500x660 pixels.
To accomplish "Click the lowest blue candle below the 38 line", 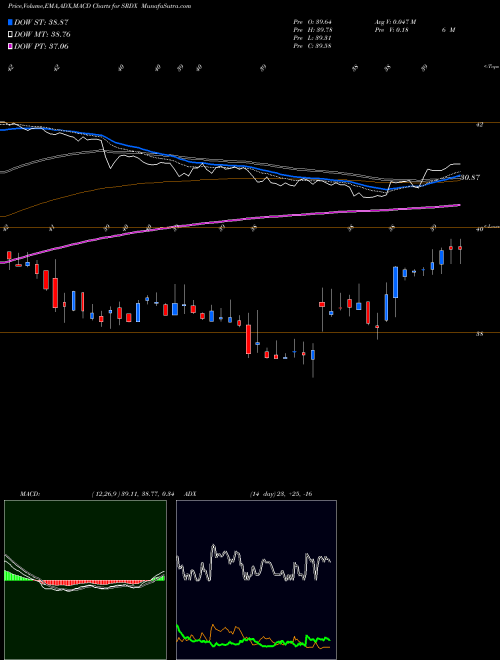I will (x=313, y=355).
